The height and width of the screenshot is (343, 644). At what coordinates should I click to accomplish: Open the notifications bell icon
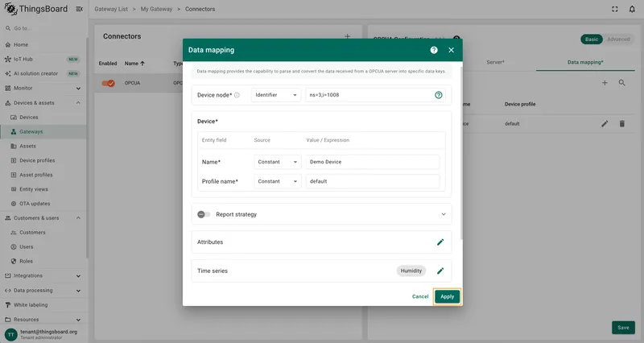(632, 9)
